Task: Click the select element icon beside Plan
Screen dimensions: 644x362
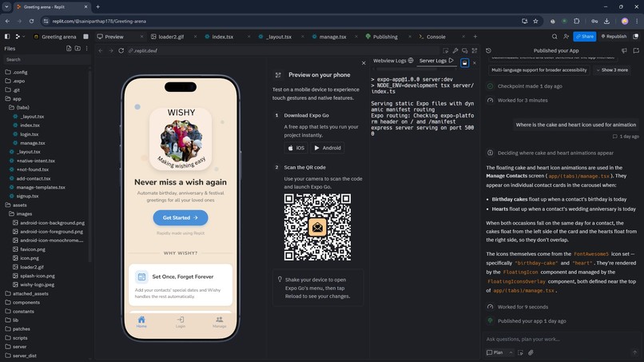Action: click(520, 352)
